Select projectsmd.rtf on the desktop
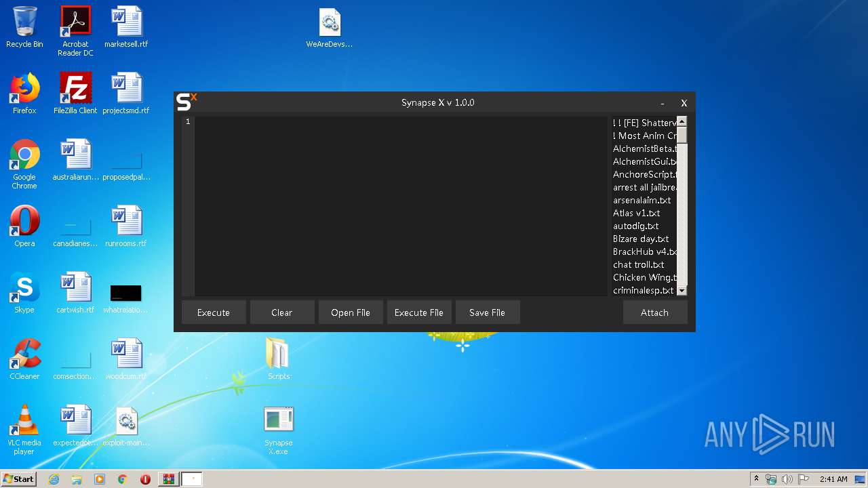Screen dimensions: 868x488 coord(126,94)
